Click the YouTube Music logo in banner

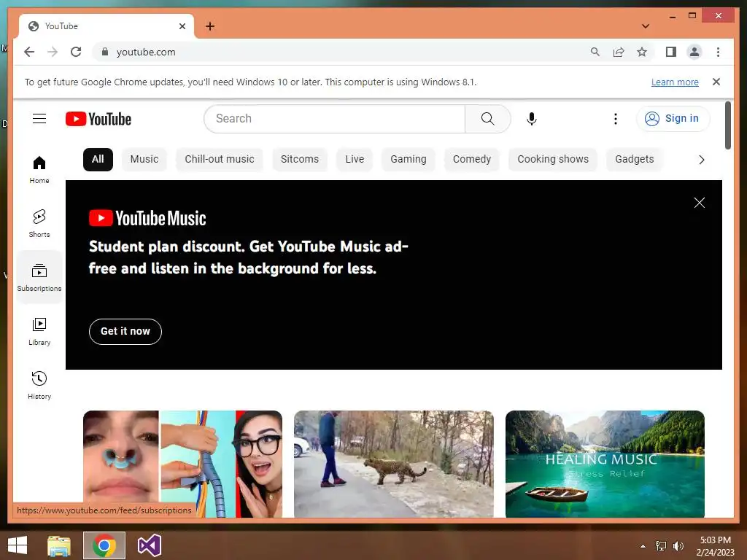point(147,218)
